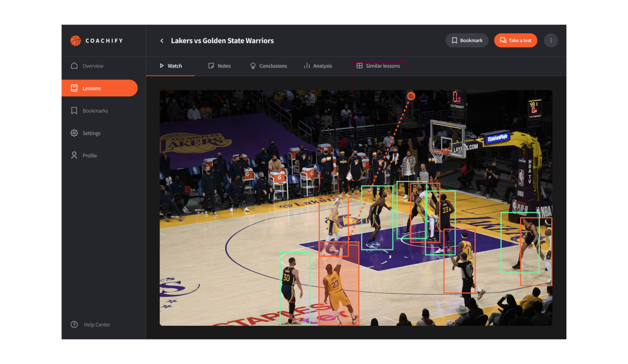Click the Analysis bar chart icon

307,66
